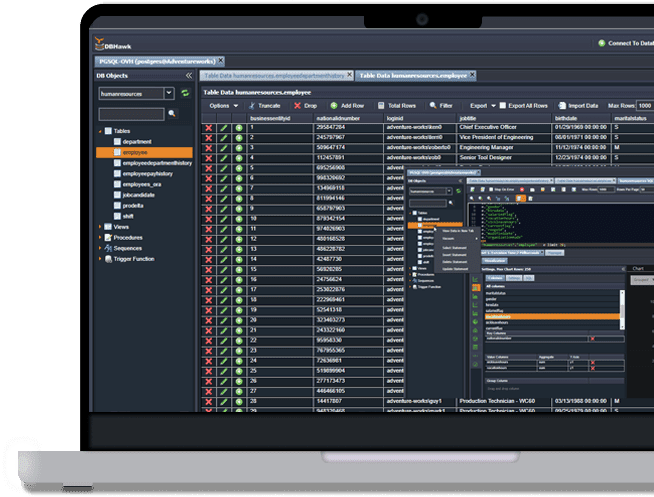Open the humanresources schema dropdown
The height and width of the screenshot is (497, 654).
click(168, 93)
